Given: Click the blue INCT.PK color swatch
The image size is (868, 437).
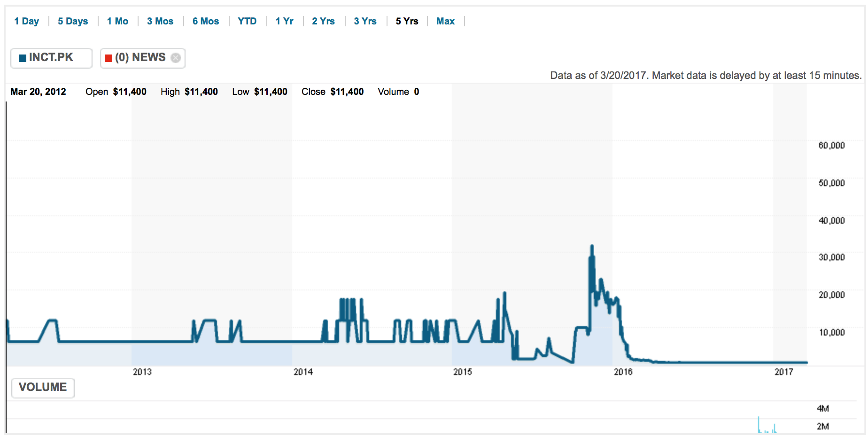Looking at the screenshot, I should pyautogui.click(x=22, y=58).
